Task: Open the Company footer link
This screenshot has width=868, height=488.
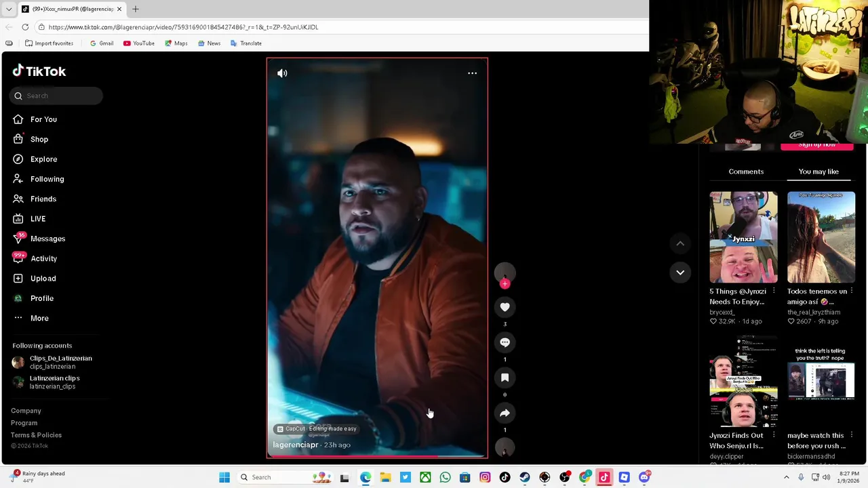Action: click(x=26, y=411)
